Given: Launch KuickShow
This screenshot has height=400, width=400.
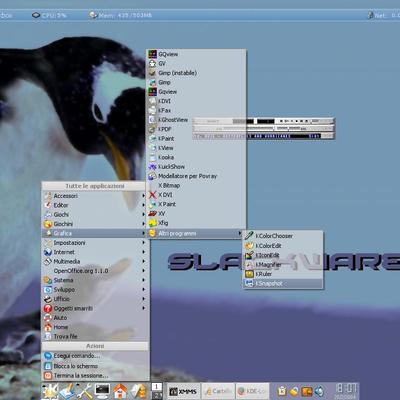Looking at the screenshot, I should (x=196, y=166).
